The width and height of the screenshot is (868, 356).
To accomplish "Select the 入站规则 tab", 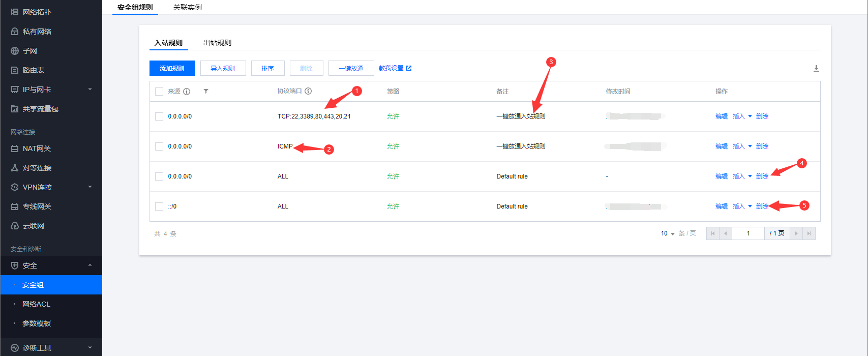I will tap(168, 43).
